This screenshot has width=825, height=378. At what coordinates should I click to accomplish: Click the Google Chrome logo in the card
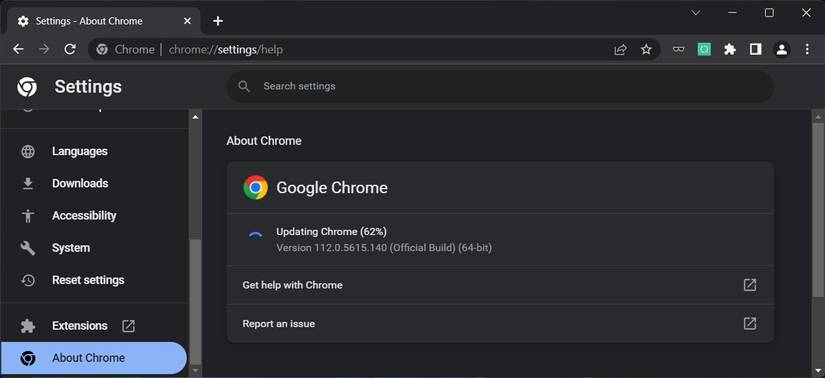pos(256,188)
